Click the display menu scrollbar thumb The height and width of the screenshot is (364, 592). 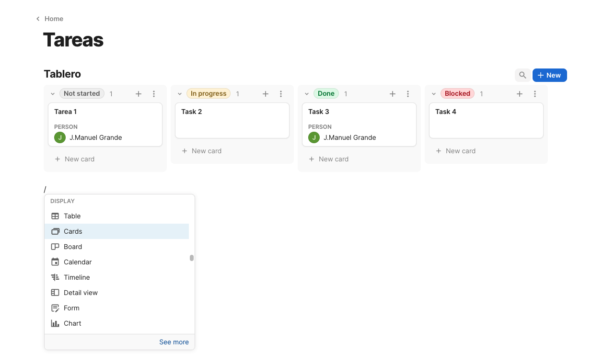[x=192, y=258]
